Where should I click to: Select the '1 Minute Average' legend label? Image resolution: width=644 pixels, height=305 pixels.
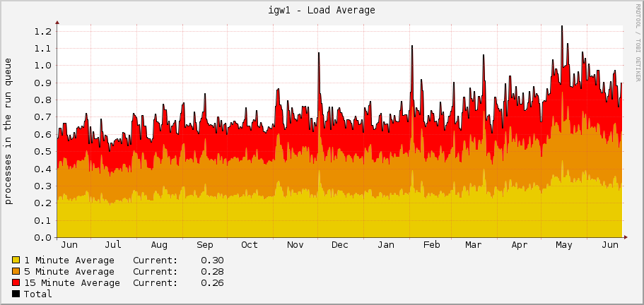(69, 261)
